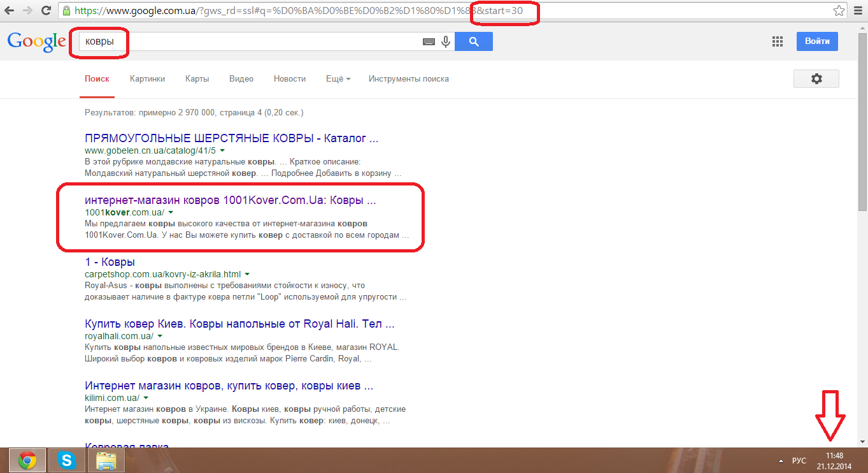
Task: Click the browser reload page icon
Action: point(46,10)
